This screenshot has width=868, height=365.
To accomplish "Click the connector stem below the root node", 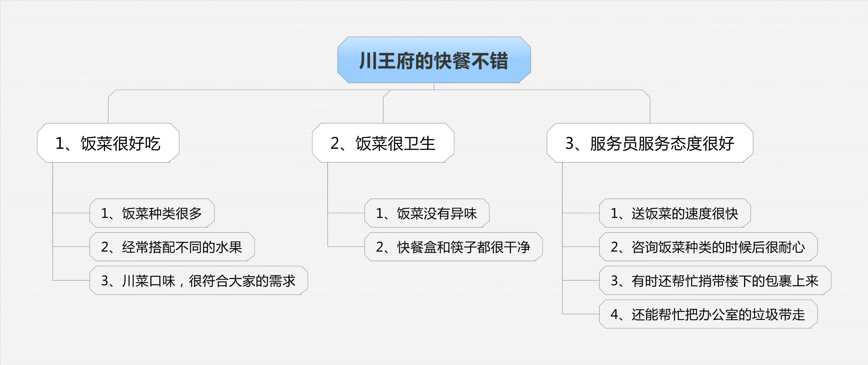I will tap(434, 86).
